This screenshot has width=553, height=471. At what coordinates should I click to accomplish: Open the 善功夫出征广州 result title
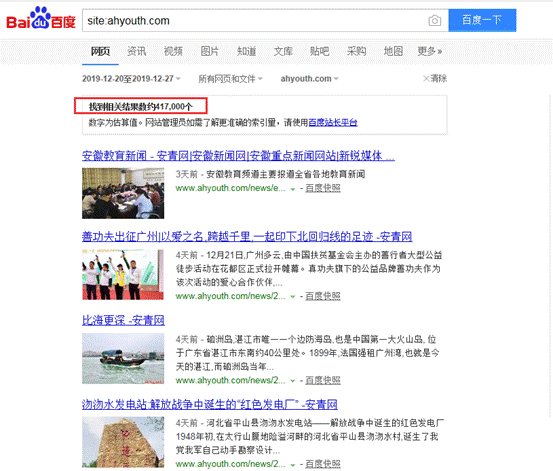point(247,236)
